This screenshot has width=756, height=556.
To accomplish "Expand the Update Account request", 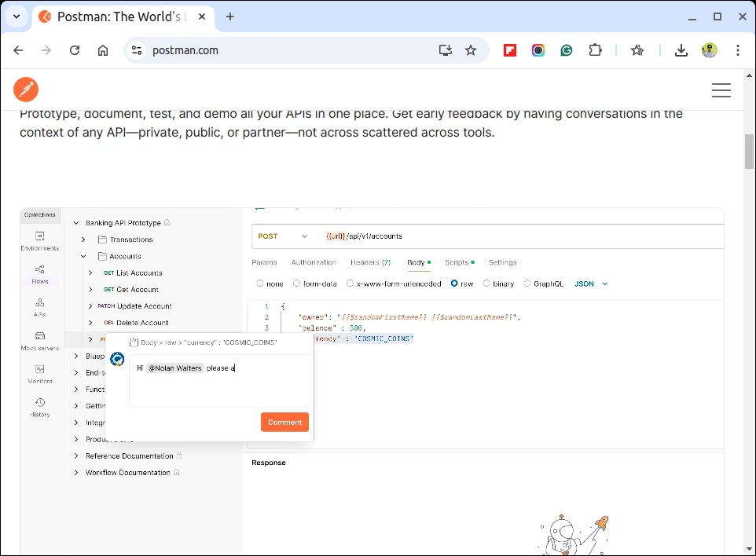I will pos(90,306).
